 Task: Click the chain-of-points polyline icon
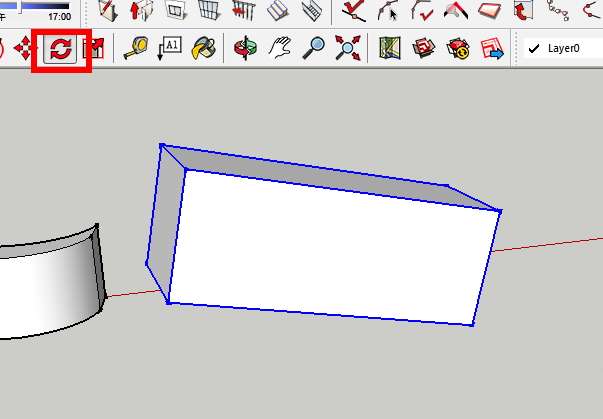point(558,10)
